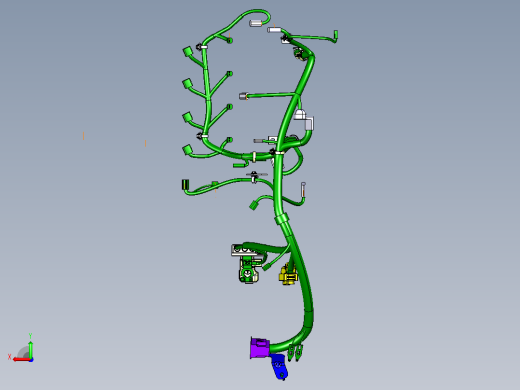520x390 pixels.
Task: Click the green Y axis of the triad
Action: tap(30, 348)
